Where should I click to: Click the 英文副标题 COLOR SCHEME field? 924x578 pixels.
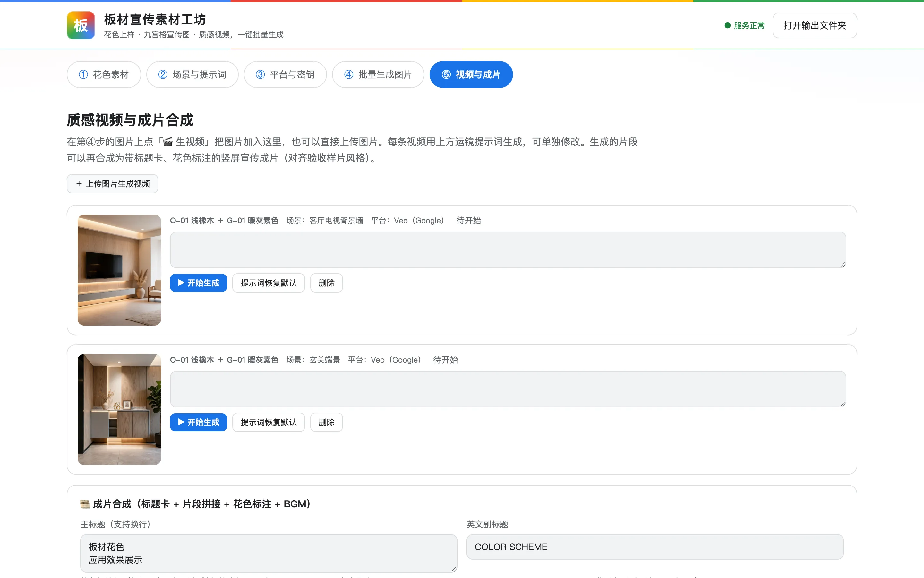pyautogui.click(x=655, y=547)
